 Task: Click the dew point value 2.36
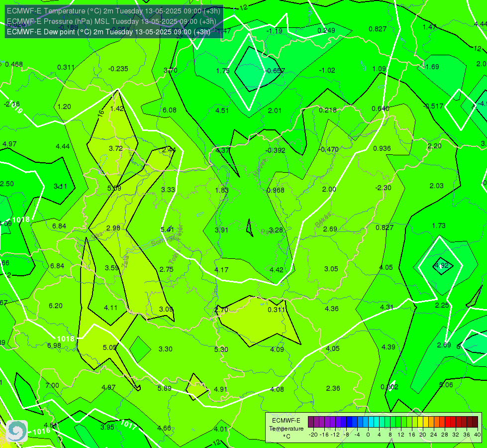click(x=333, y=388)
